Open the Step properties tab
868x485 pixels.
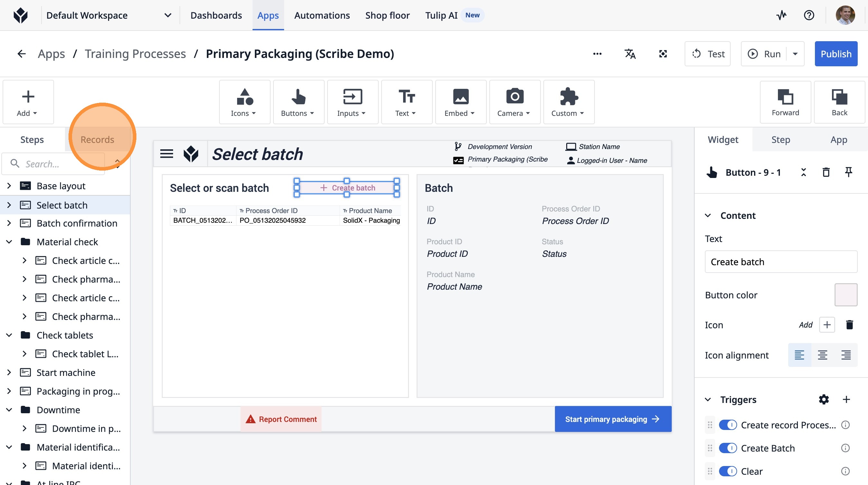780,140
